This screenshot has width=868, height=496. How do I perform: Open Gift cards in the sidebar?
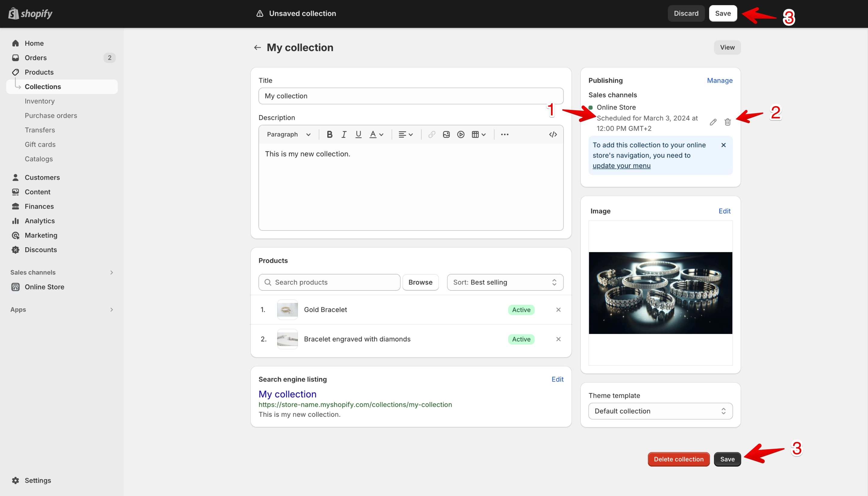62,145
